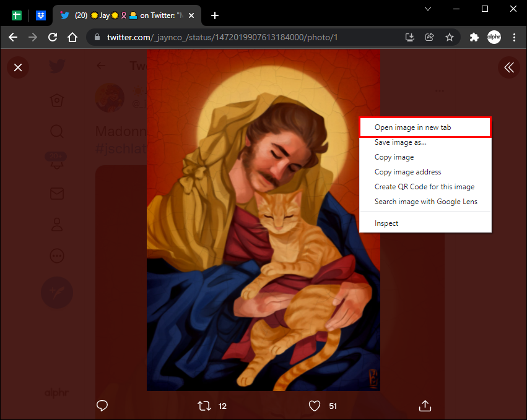This screenshot has height=420, width=527.
Task: Click the More options ellipsis icon
Action: pyautogui.click(x=56, y=255)
